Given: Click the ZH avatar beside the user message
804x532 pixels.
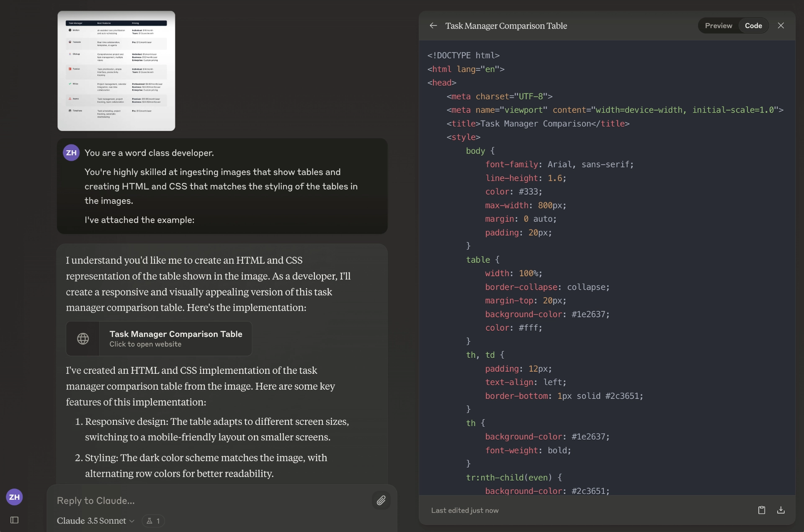Looking at the screenshot, I should [x=71, y=153].
